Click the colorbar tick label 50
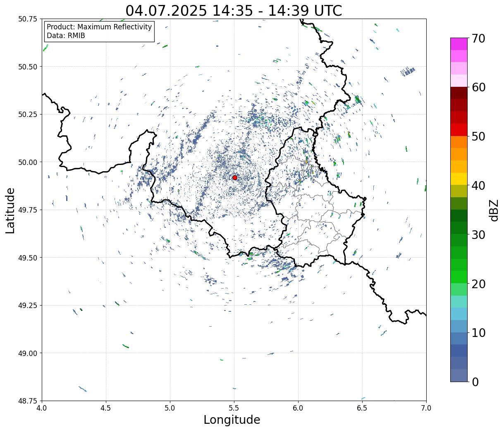 (478, 136)
